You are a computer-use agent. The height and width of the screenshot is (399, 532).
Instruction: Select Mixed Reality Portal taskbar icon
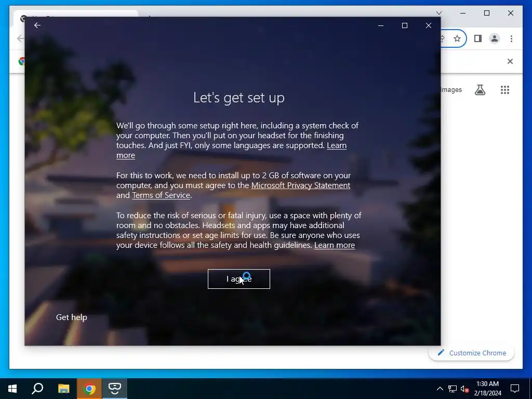(115, 389)
